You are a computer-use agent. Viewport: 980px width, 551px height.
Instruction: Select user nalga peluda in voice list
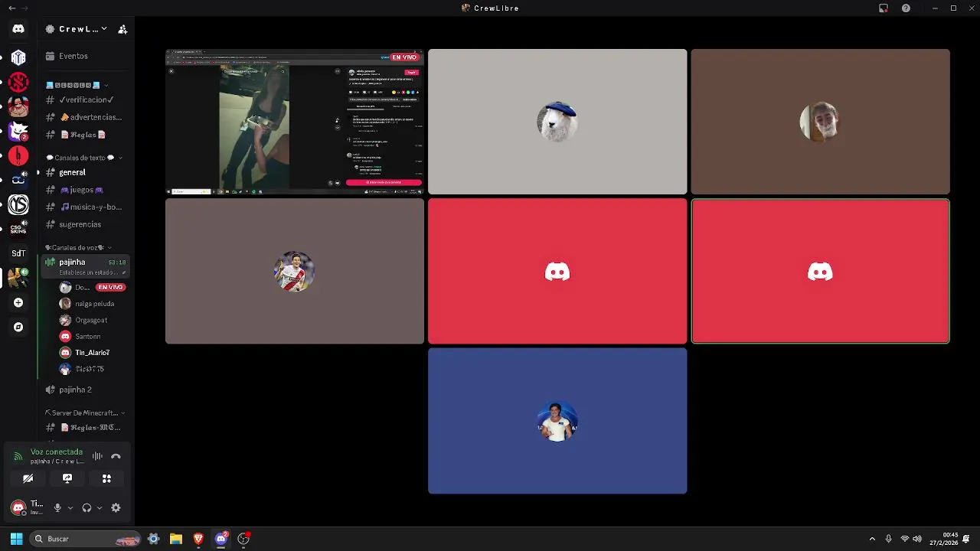pyautogui.click(x=92, y=304)
